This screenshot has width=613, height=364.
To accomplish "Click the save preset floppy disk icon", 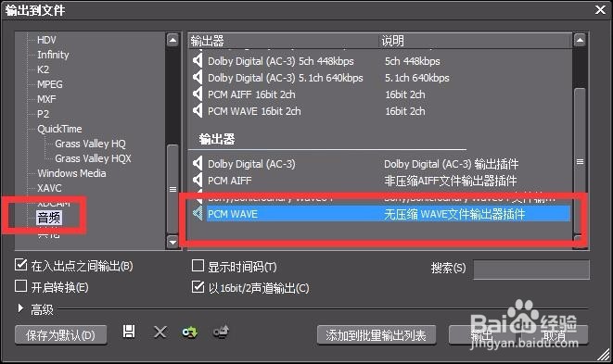I will [129, 332].
